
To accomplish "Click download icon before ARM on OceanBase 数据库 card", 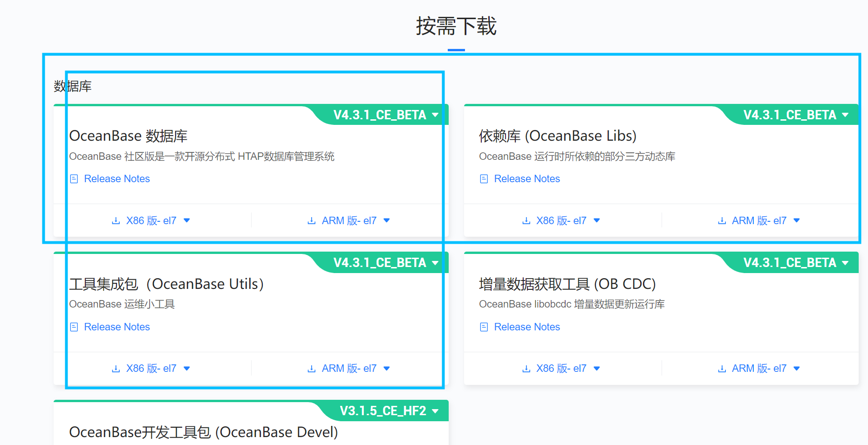I will coord(312,221).
